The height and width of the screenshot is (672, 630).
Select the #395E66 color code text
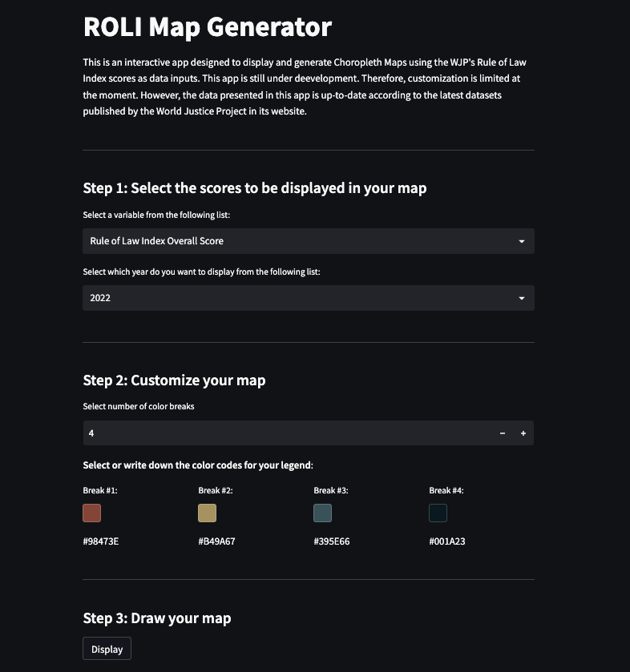pyautogui.click(x=332, y=541)
